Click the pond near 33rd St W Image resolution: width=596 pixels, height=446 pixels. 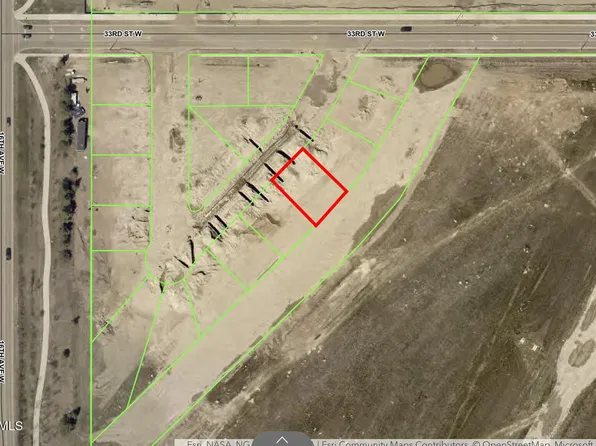(437, 75)
